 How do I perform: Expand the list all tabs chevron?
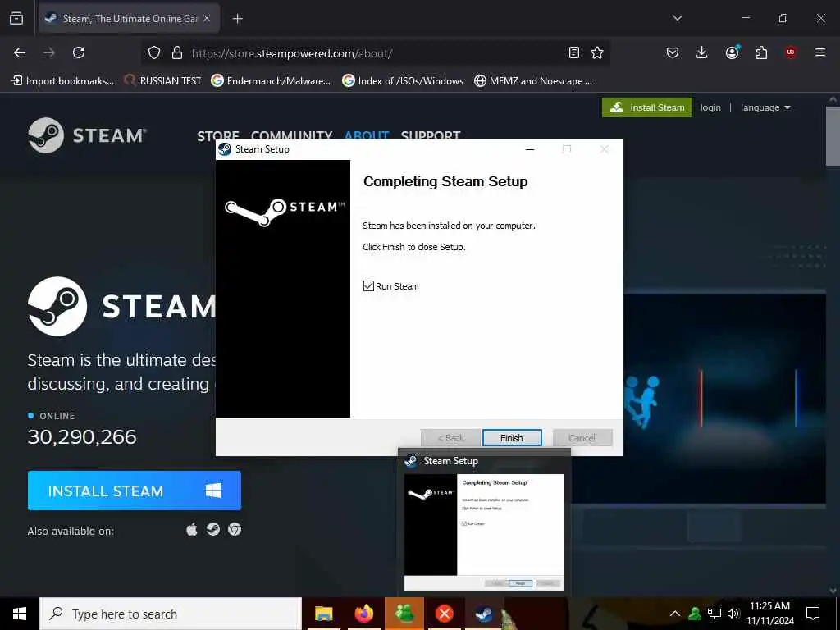coord(677,18)
